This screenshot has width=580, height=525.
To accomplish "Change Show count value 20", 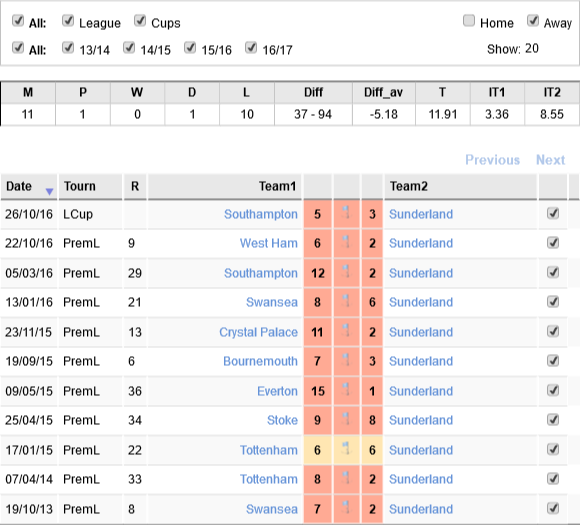I will point(532,48).
